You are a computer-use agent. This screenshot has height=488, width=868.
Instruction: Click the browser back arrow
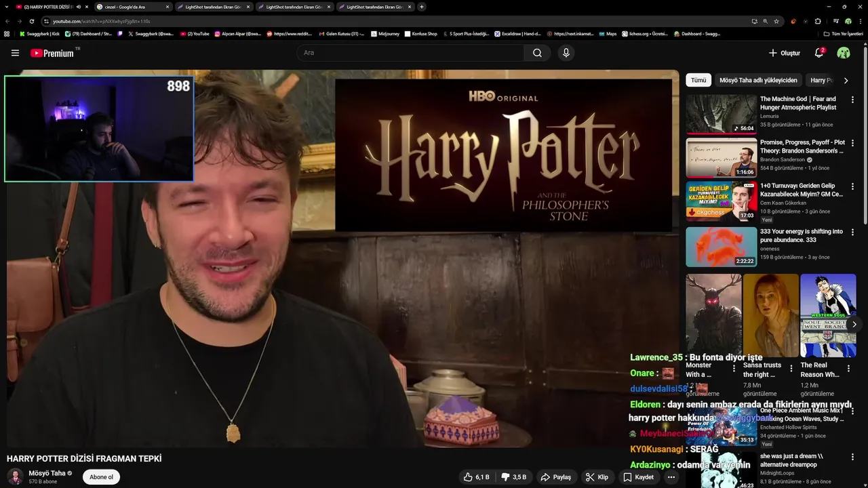[7, 21]
